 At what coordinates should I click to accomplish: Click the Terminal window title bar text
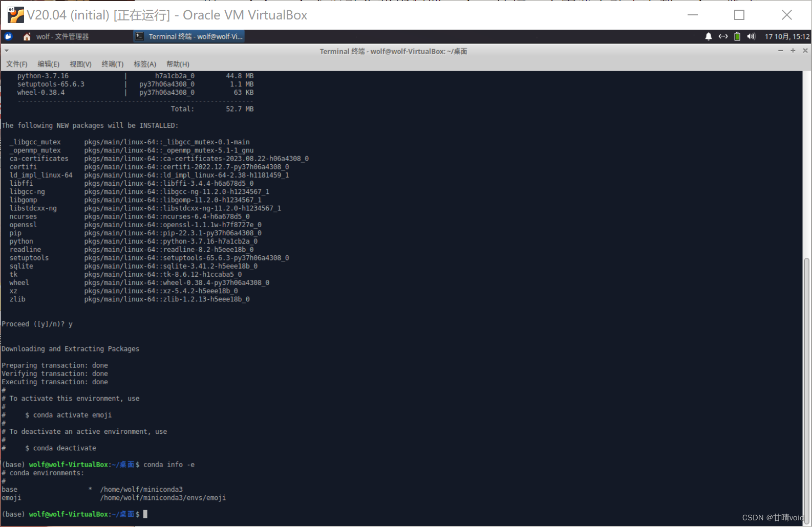(x=393, y=51)
